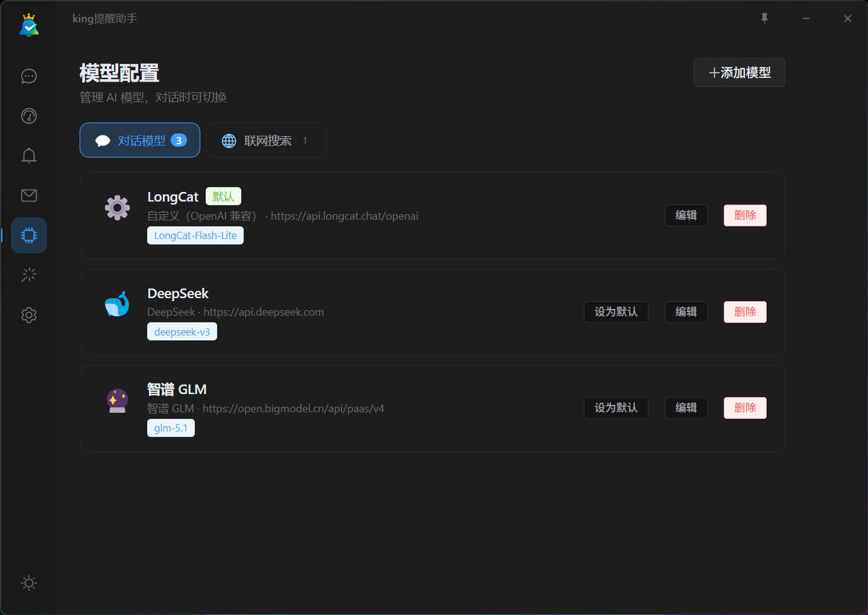The height and width of the screenshot is (615, 868).
Task: Click the 智谱 GLM model name heading
Action: [177, 389]
